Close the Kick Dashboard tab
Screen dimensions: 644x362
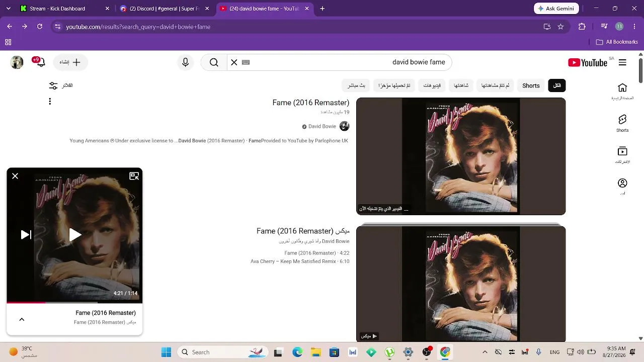[107, 9]
